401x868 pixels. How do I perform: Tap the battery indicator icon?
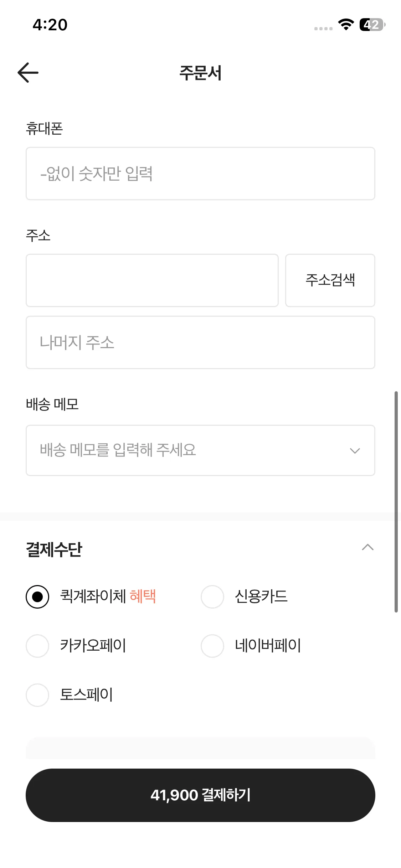[x=372, y=25]
